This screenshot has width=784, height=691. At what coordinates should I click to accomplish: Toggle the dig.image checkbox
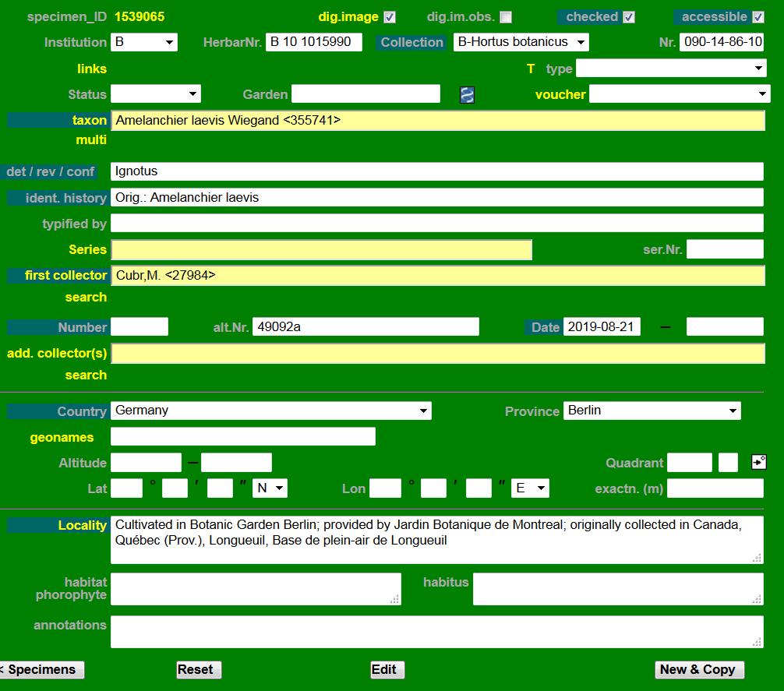(x=390, y=17)
